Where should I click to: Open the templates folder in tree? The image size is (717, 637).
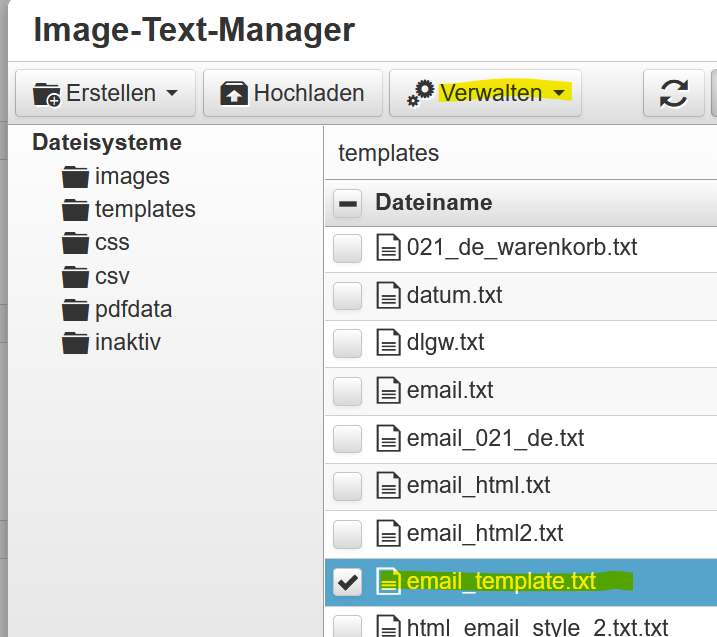tap(144, 210)
